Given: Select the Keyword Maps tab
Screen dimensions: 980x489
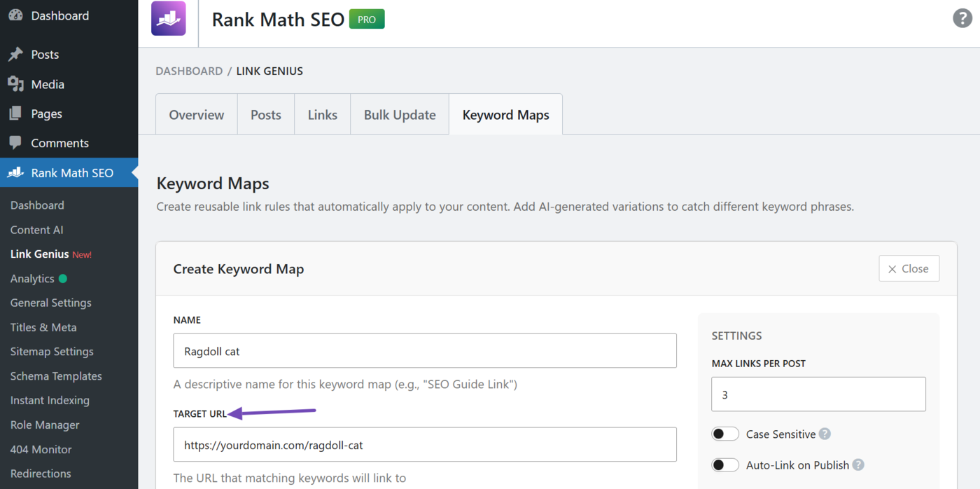Looking at the screenshot, I should coord(505,115).
